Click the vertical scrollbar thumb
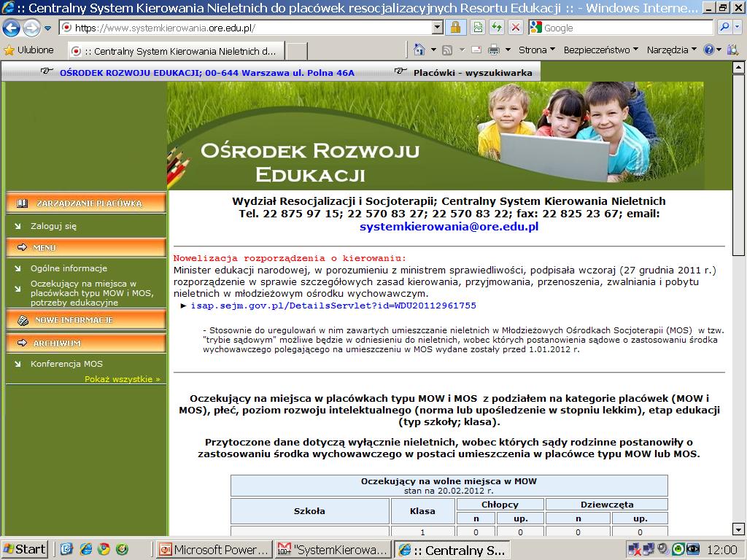This screenshot has height=560, width=747. (738, 164)
